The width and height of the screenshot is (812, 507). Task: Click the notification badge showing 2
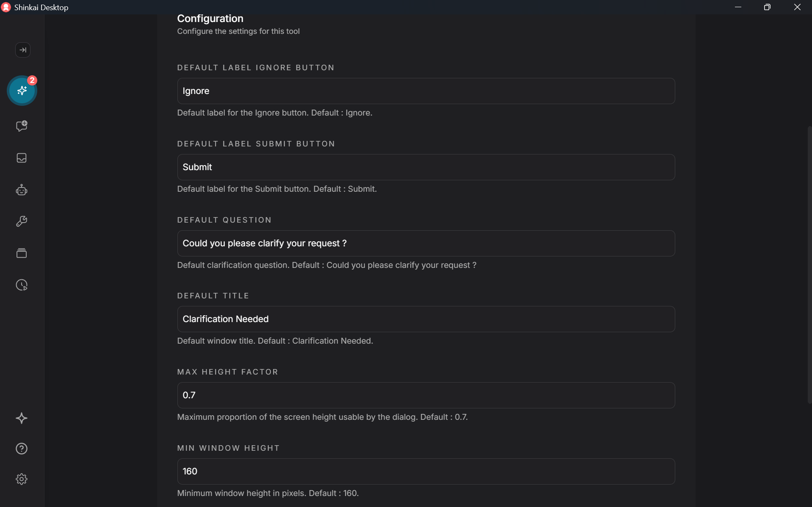[x=32, y=80]
